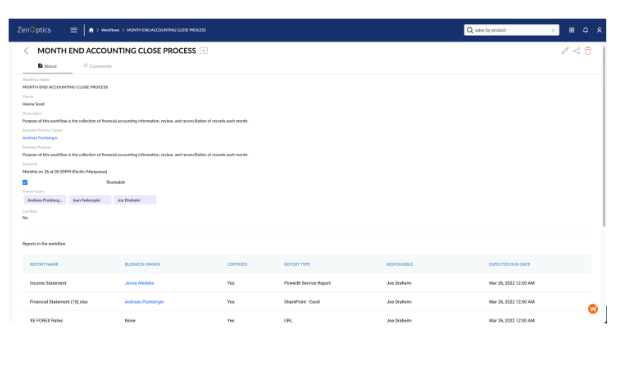This screenshot has height=366, width=619.
Task: Click the search magnifier icon
Action: click(470, 30)
